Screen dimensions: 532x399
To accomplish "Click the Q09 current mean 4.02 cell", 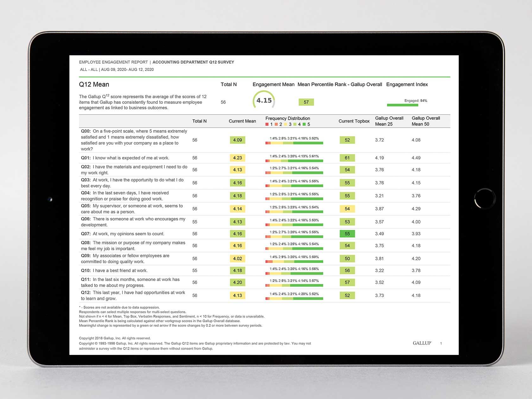I will [x=237, y=258].
